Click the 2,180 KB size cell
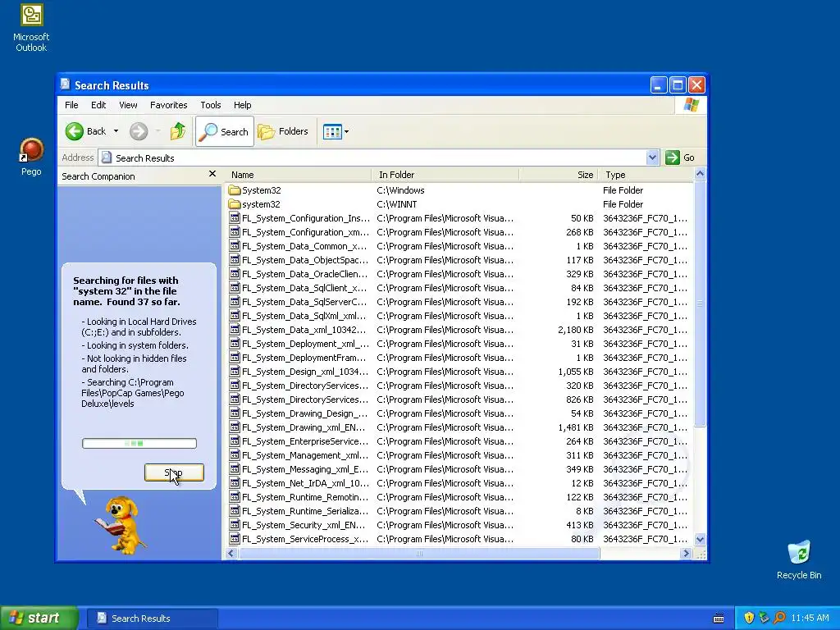Screen dimensions: 840x630 pos(575,330)
